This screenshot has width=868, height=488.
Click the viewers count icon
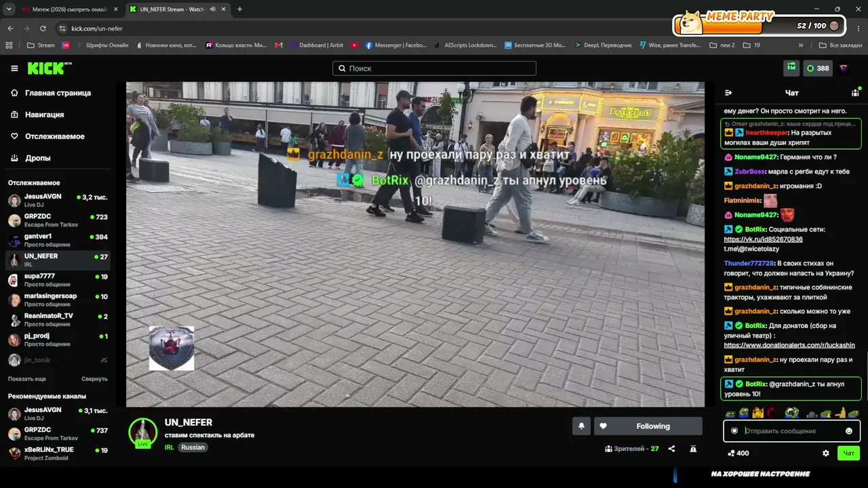(x=608, y=449)
